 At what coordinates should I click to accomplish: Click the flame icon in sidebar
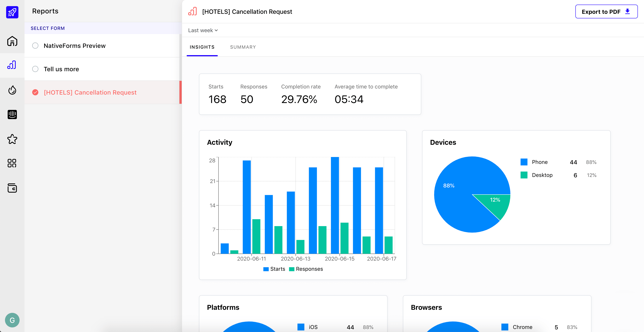[12, 90]
